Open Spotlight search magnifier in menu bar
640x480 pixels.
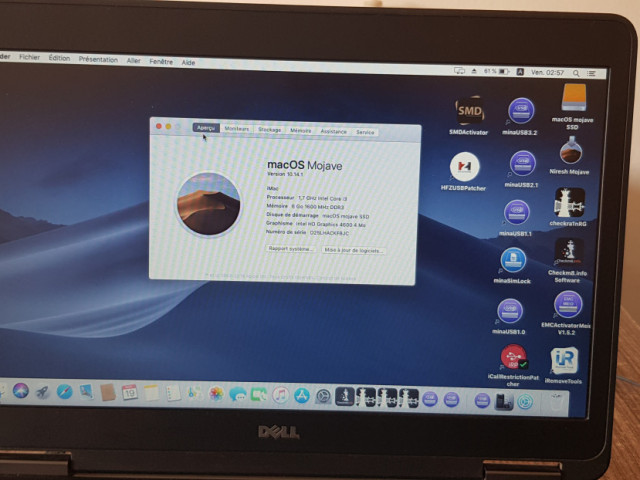click(576, 73)
